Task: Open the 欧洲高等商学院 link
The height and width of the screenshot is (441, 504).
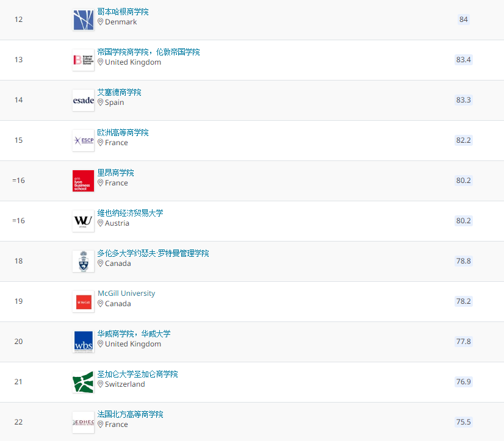Action: [123, 132]
